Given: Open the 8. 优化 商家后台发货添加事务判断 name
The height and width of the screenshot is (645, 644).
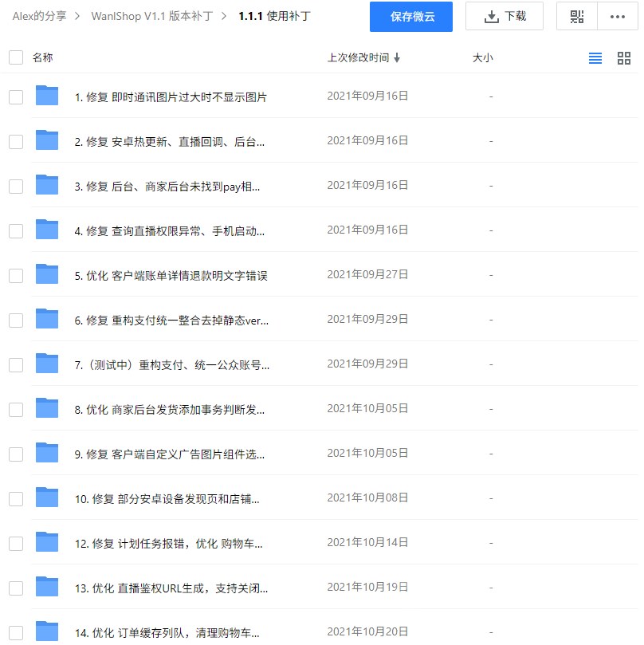Looking at the screenshot, I should [170, 410].
